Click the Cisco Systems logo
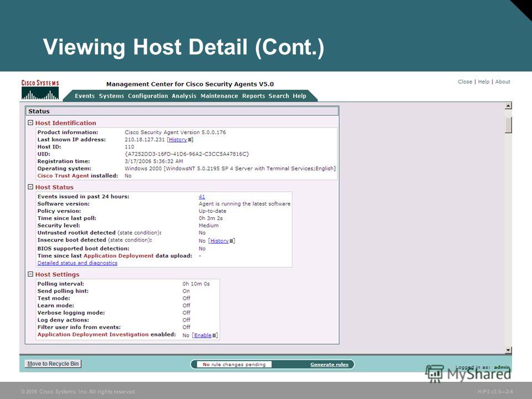The height and width of the screenshot is (399, 532). click(40, 90)
